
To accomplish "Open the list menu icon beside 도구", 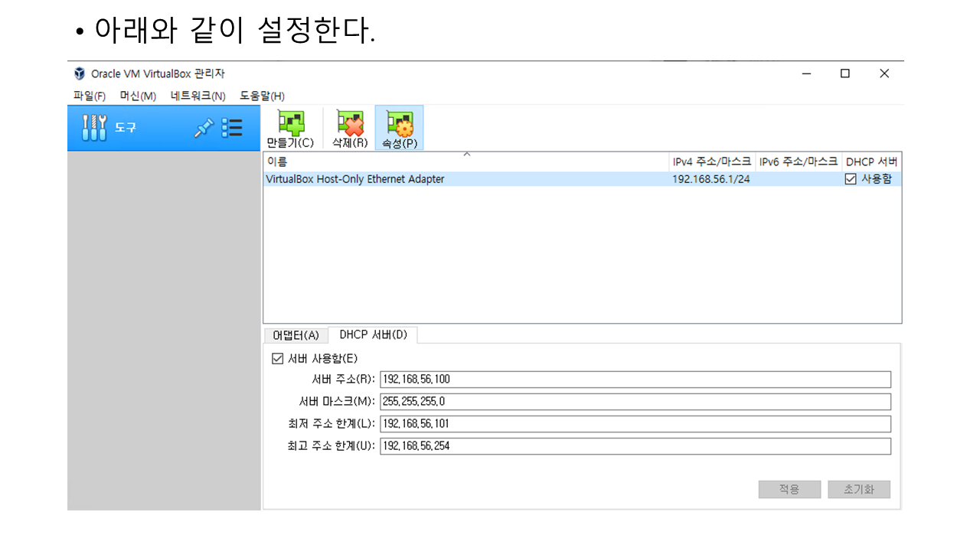I will [232, 128].
